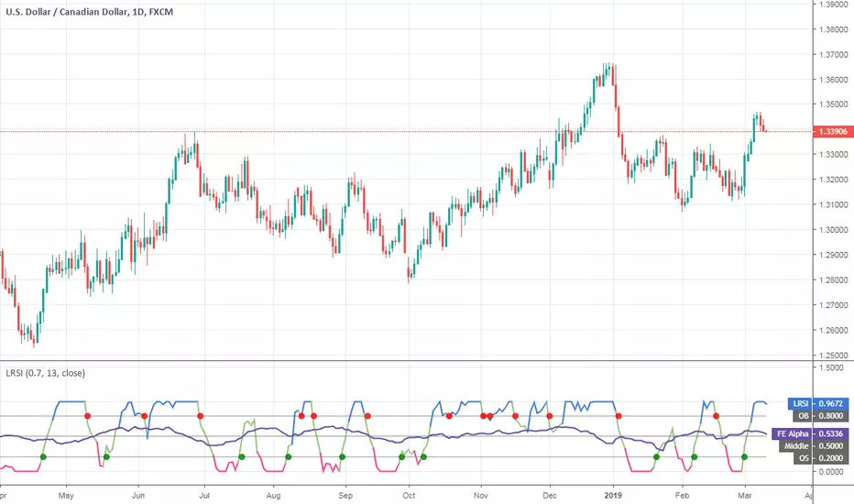Click the 1.26000 price scale label
The height and width of the screenshot is (504, 854).
[x=833, y=330]
